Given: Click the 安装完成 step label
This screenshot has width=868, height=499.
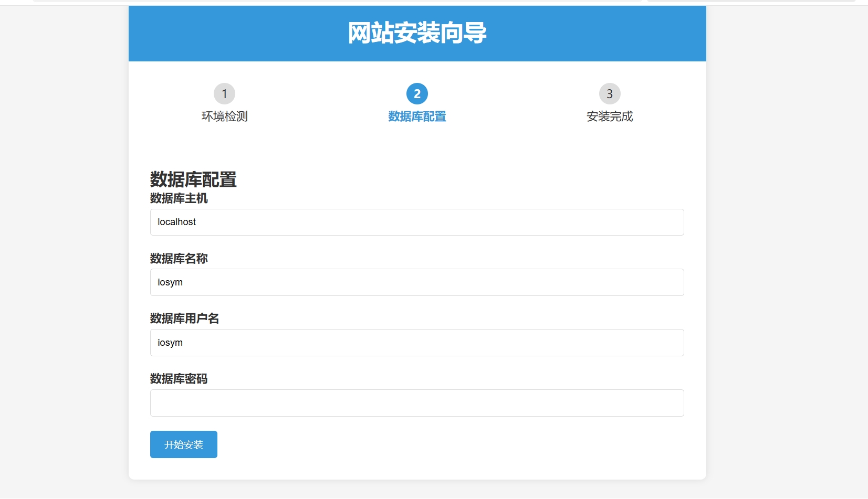Looking at the screenshot, I should tap(609, 116).
